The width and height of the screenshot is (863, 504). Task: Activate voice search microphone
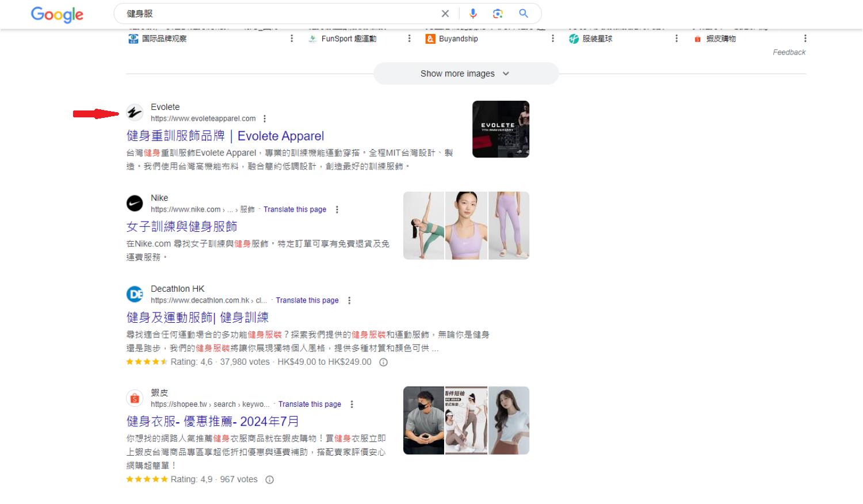pyautogui.click(x=473, y=13)
